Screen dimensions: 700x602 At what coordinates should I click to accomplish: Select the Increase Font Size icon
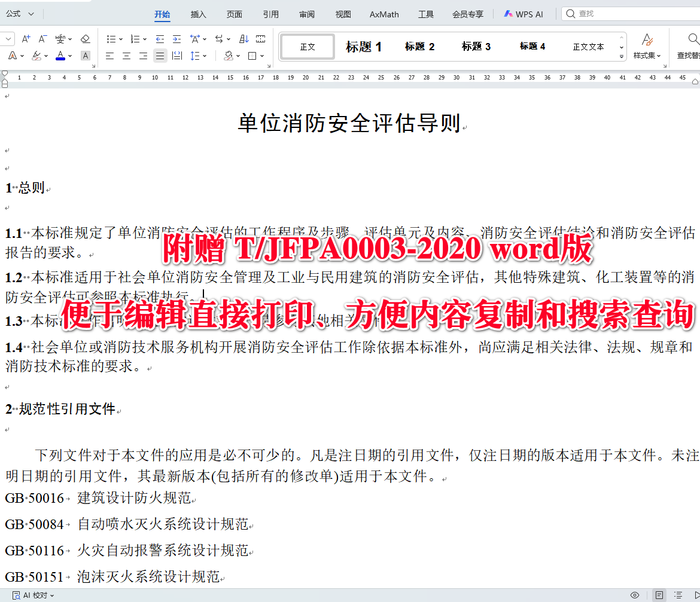pyautogui.click(x=26, y=39)
